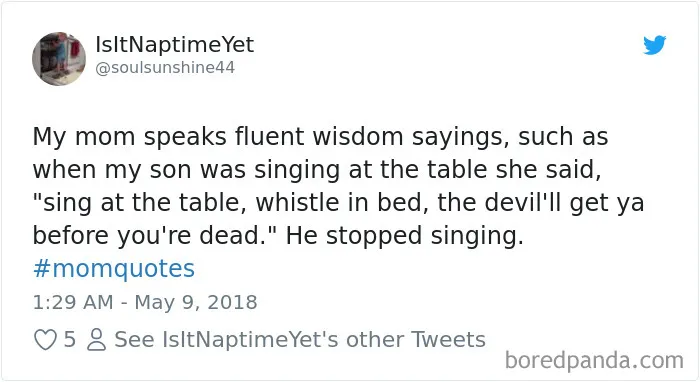
Task: Open the round profile avatar picture
Action: pyautogui.click(x=59, y=58)
